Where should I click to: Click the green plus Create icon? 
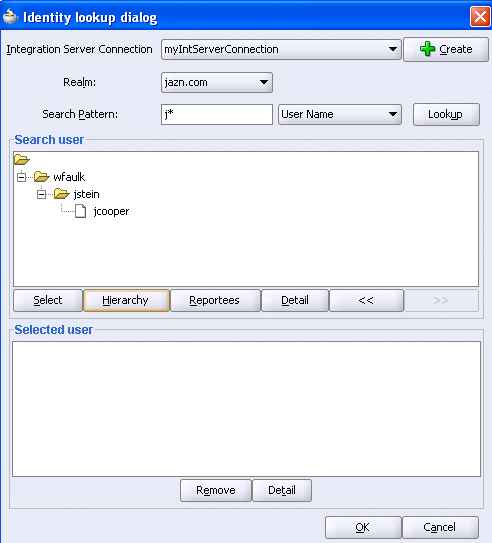click(x=427, y=49)
